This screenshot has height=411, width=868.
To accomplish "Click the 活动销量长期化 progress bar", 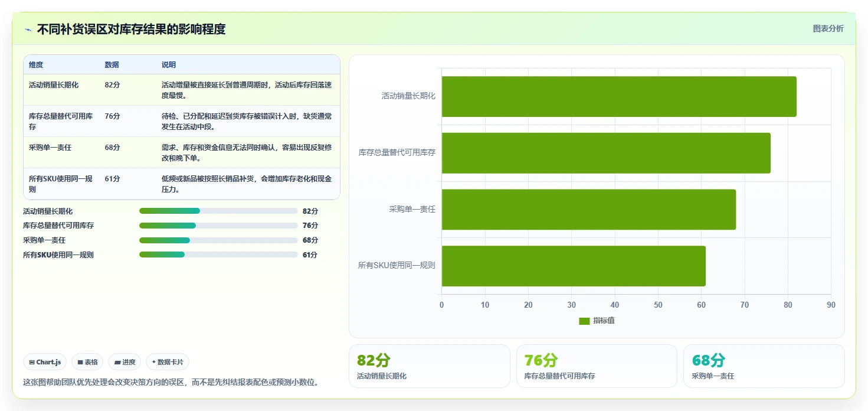I will click(218, 211).
